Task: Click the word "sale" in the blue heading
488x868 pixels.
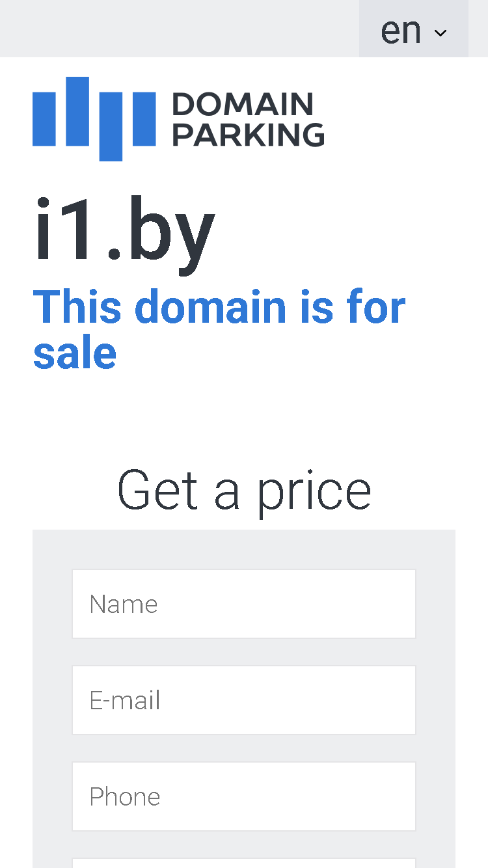Action: click(75, 353)
